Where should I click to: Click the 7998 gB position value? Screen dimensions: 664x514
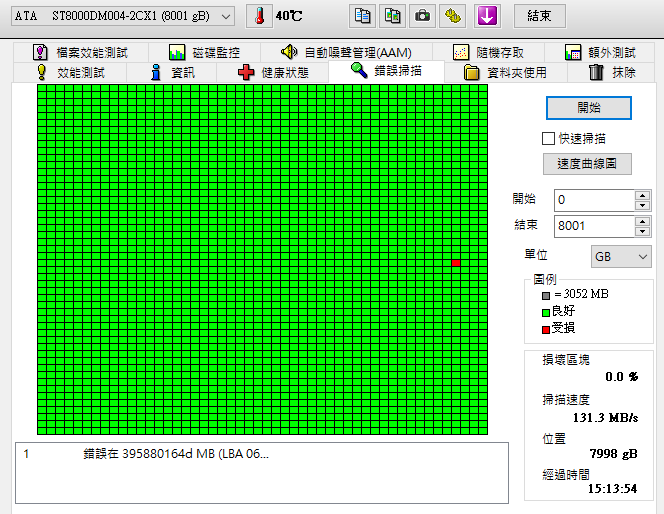point(614,454)
